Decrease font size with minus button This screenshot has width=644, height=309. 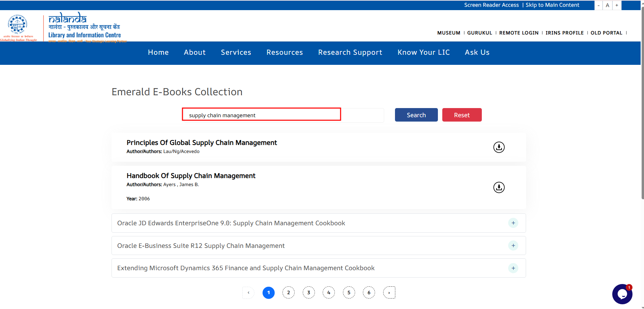tap(598, 5)
